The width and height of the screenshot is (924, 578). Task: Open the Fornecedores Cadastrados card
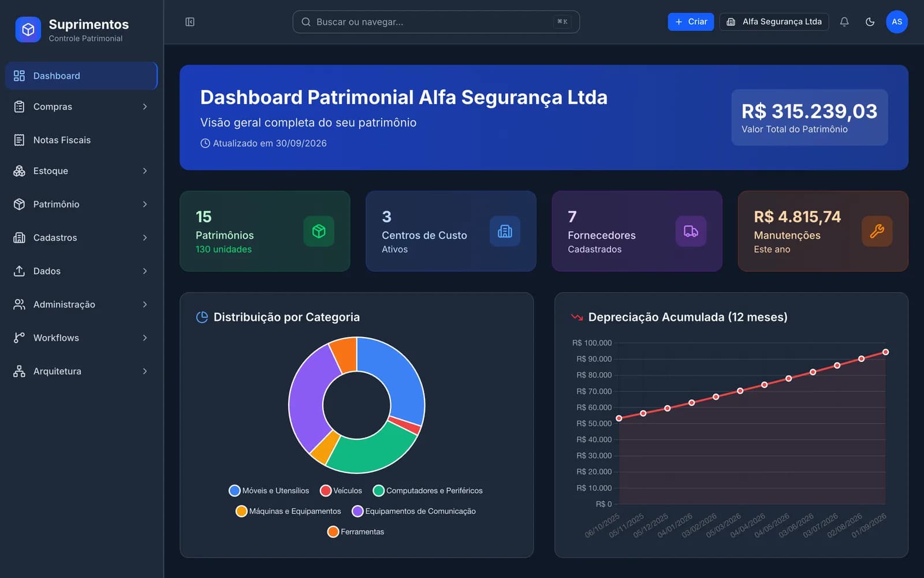coord(637,231)
